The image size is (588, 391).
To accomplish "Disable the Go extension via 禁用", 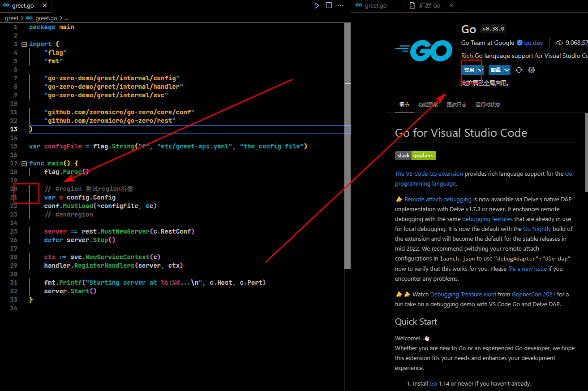I will [x=469, y=70].
